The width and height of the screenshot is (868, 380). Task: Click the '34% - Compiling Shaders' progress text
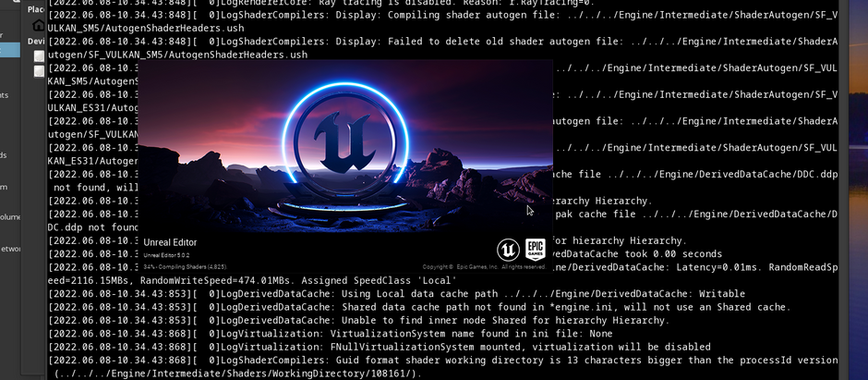click(x=185, y=267)
